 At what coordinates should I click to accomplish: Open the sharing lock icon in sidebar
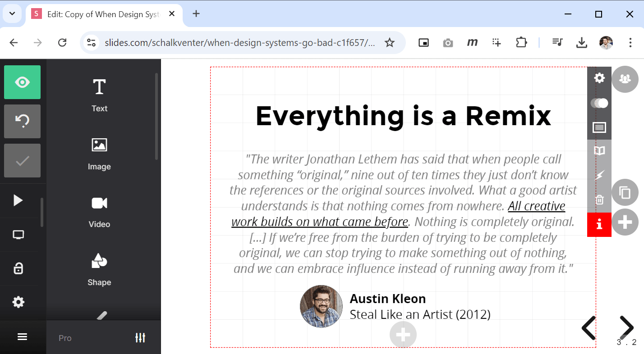pyautogui.click(x=18, y=268)
